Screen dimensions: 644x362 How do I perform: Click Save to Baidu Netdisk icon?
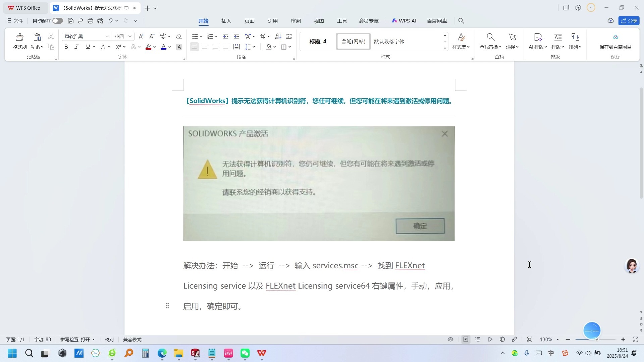tap(615, 37)
